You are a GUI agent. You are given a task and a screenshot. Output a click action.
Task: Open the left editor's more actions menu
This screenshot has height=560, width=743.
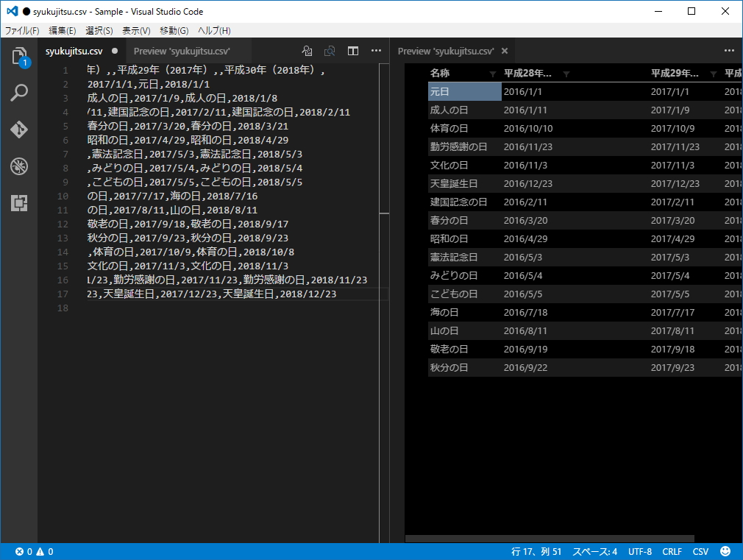pyautogui.click(x=376, y=51)
